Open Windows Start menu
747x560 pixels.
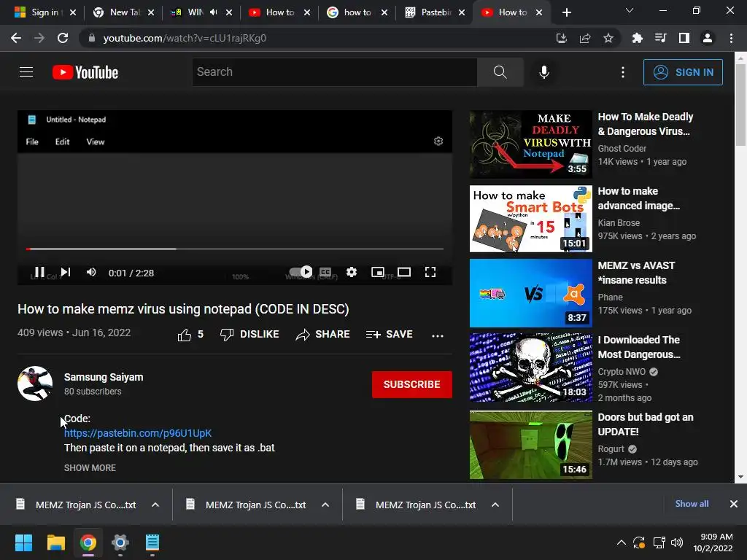[x=23, y=542]
